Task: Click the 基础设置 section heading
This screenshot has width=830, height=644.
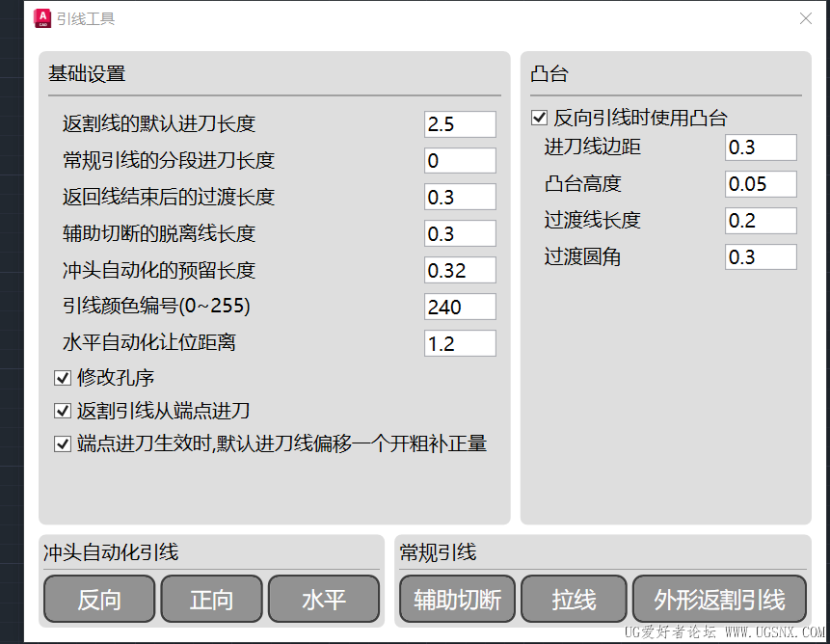Action: (87, 73)
